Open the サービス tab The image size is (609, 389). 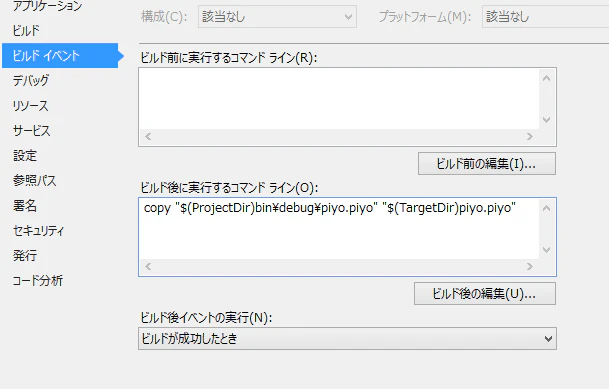click(31, 130)
